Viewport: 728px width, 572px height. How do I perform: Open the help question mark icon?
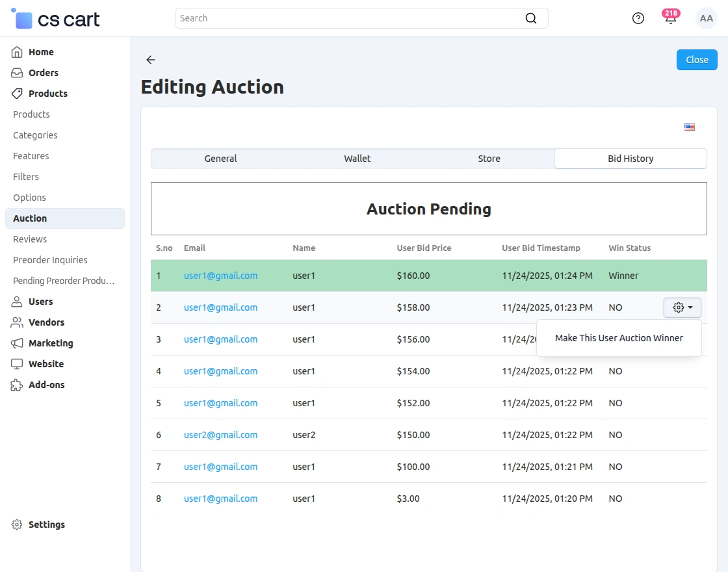[638, 18]
